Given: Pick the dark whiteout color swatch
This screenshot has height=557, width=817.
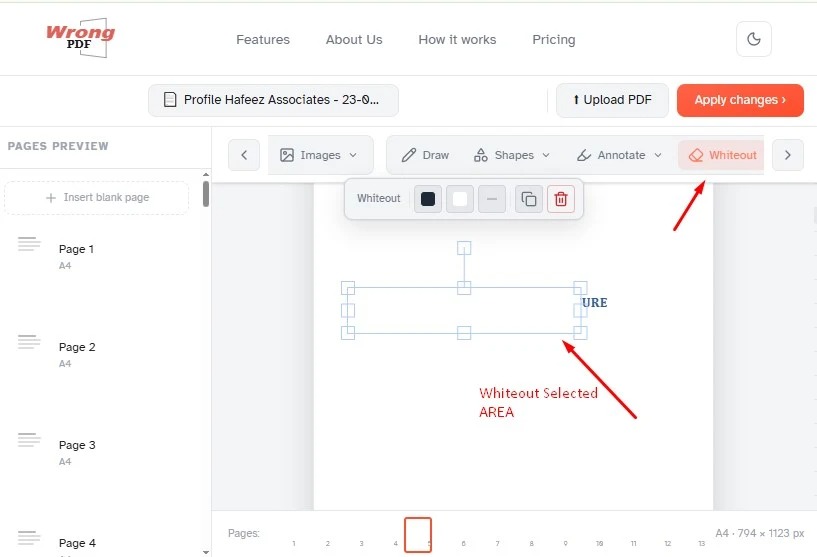Looking at the screenshot, I should (428, 199).
